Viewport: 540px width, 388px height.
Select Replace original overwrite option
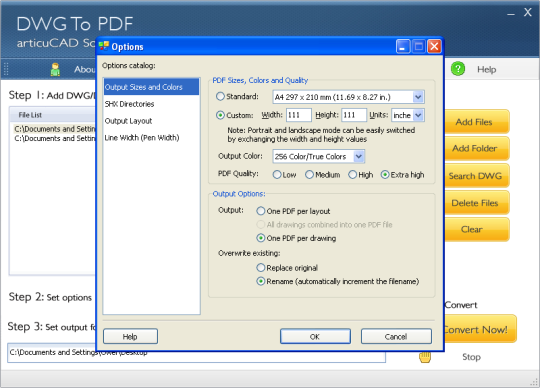pyautogui.click(x=261, y=268)
